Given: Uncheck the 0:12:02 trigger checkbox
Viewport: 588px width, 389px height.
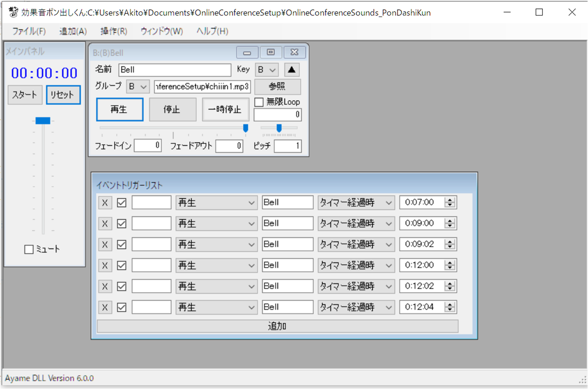Looking at the screenshot, I should tap(121, 286).
